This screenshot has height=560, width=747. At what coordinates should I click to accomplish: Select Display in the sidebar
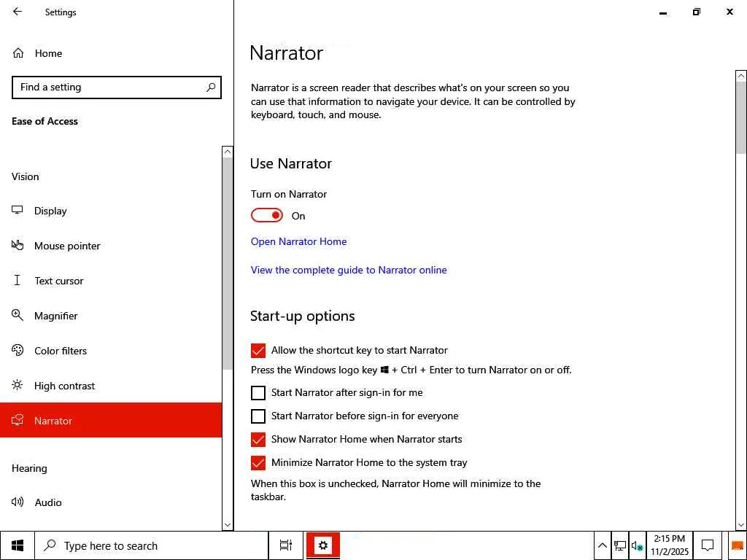point(111,211)
